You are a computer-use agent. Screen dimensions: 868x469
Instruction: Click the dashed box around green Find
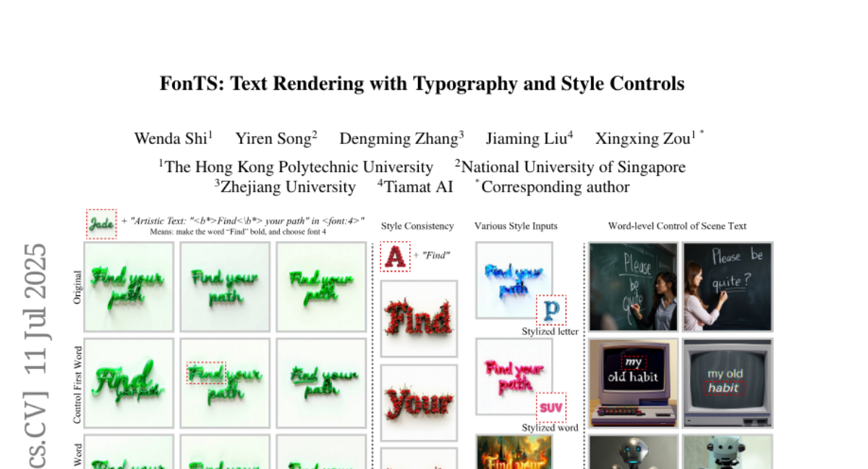pyautogui.click(x=206, y=373)
